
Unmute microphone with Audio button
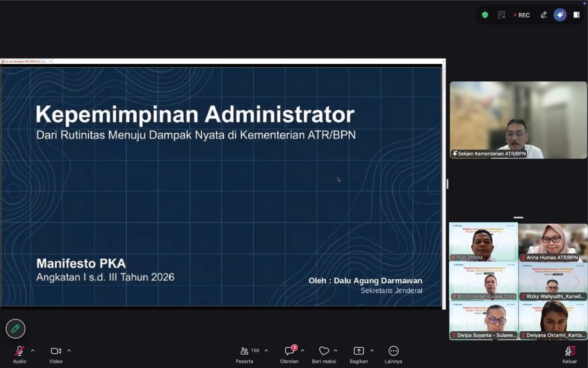[x=19, y=355]
